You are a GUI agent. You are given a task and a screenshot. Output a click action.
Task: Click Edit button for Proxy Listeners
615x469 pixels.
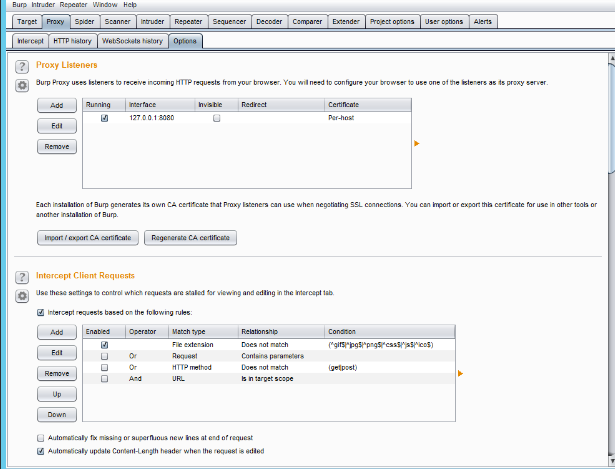[x=57, y=126]
